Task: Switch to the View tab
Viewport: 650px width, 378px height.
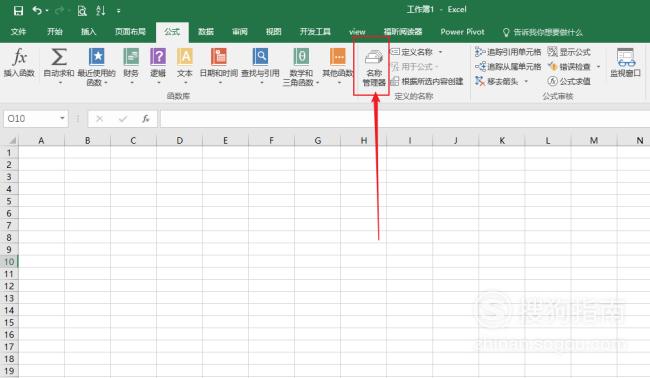Action: (274, 32)
